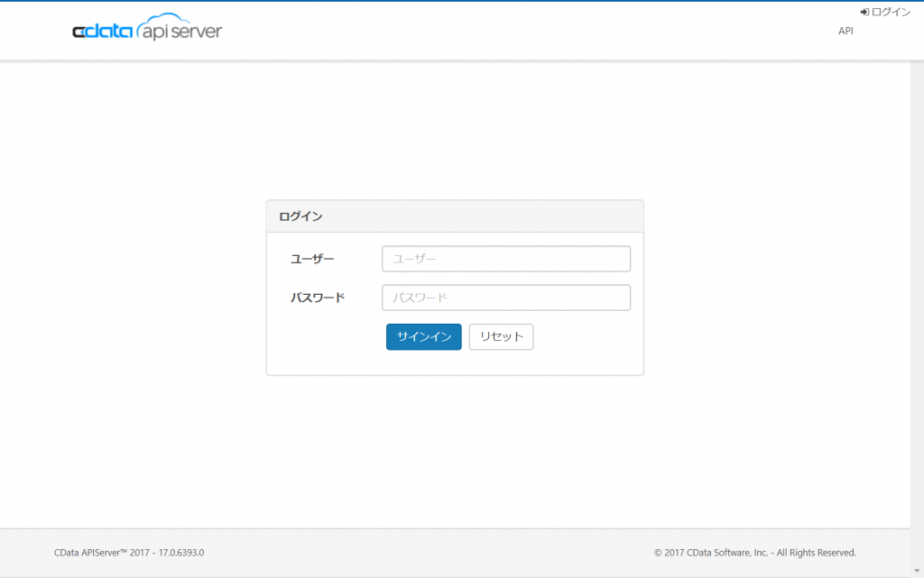Open the API menu item
The width and height of the screenshot is (924, 578).
point(845,32)
